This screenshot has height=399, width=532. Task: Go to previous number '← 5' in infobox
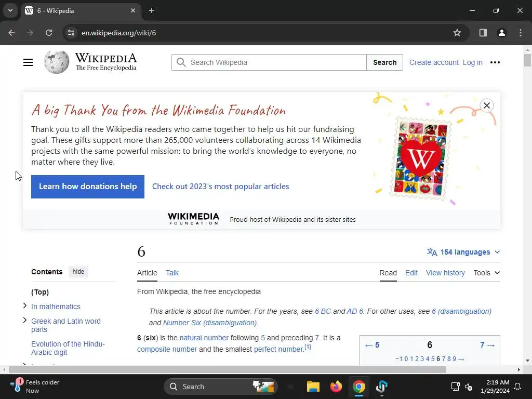372,345
